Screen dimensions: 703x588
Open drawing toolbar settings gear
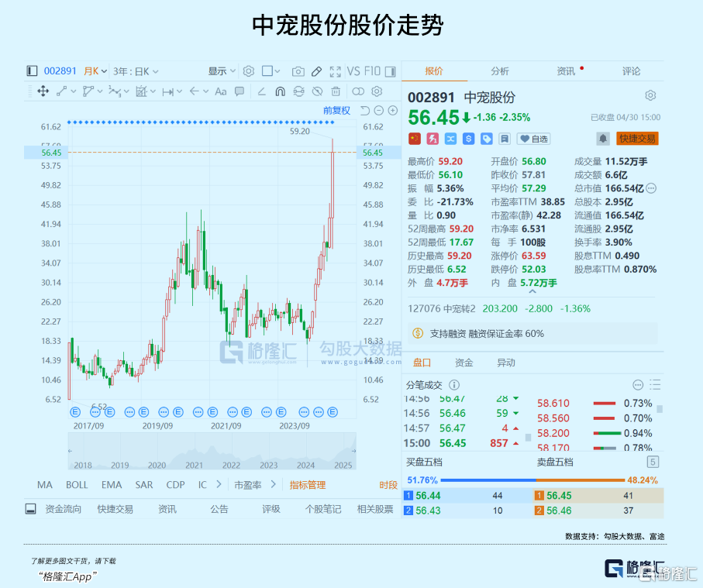377,91
